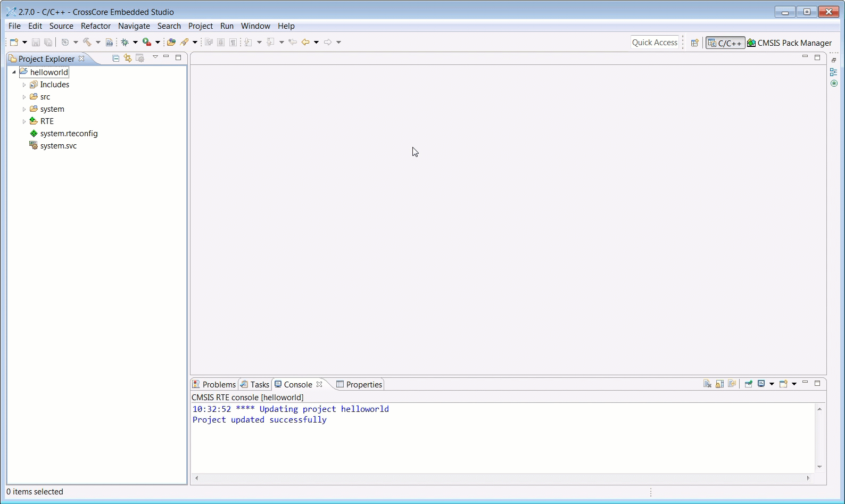Open the Source menu
The height and width of the screenshot is (504, 845).
click(x=61, y=26)
